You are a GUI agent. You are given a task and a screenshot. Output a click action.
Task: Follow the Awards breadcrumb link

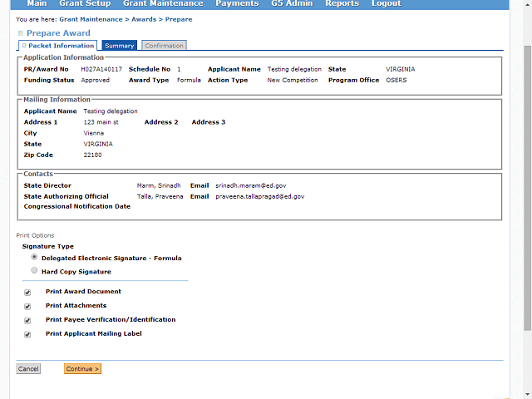point(143,18)
